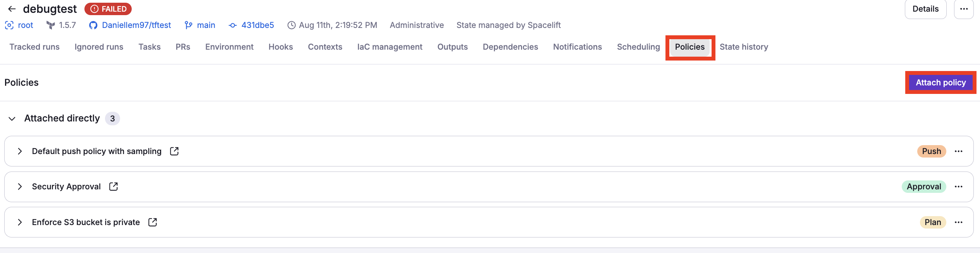Click the back arrow next to debugtest

coord(12,9)
